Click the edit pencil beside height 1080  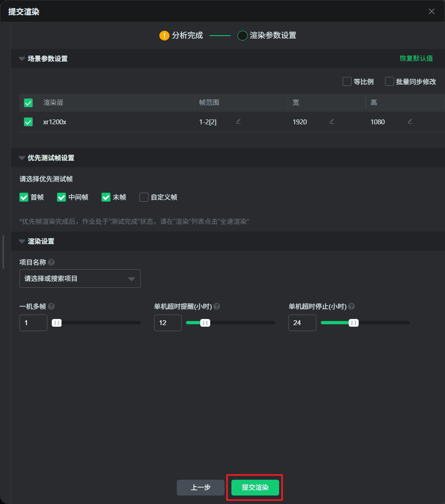click(x=410, y=121)
